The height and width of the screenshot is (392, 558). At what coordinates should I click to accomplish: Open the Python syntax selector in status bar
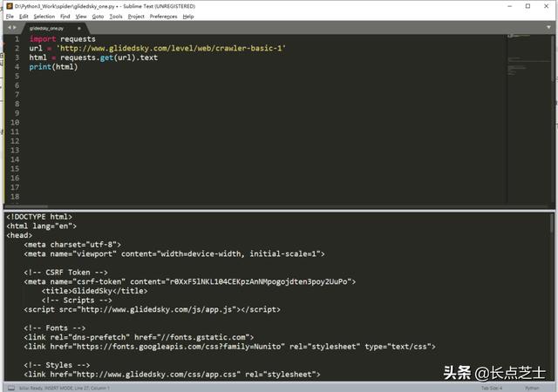[532, 389]
